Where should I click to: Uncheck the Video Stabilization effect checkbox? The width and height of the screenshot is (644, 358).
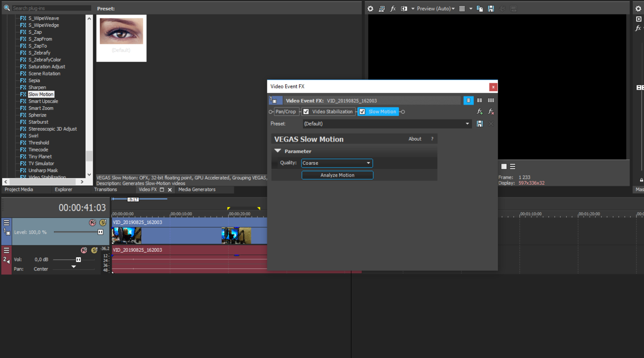tap(306, 112)
